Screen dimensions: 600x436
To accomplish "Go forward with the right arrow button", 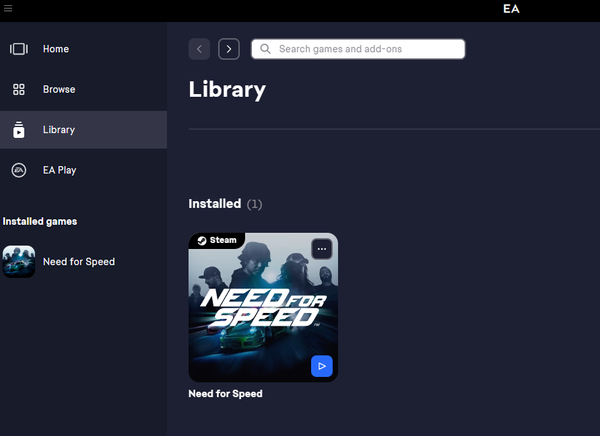I will click(229, 49).
